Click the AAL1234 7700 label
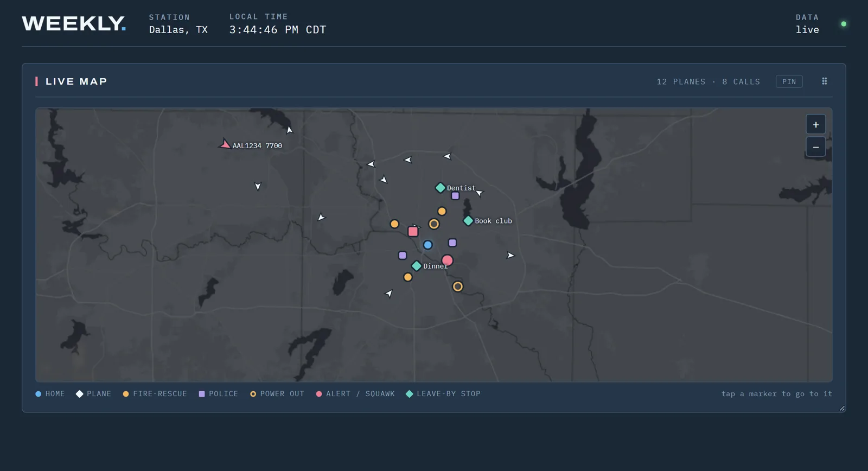The image size is (868, 471). (x=257, y=145)
